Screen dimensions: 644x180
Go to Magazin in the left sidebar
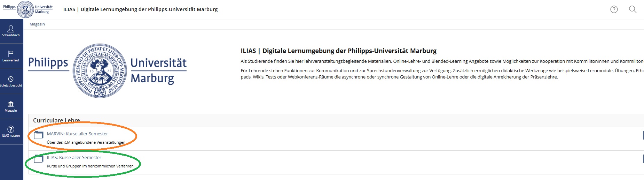click(x=11, y=106)
